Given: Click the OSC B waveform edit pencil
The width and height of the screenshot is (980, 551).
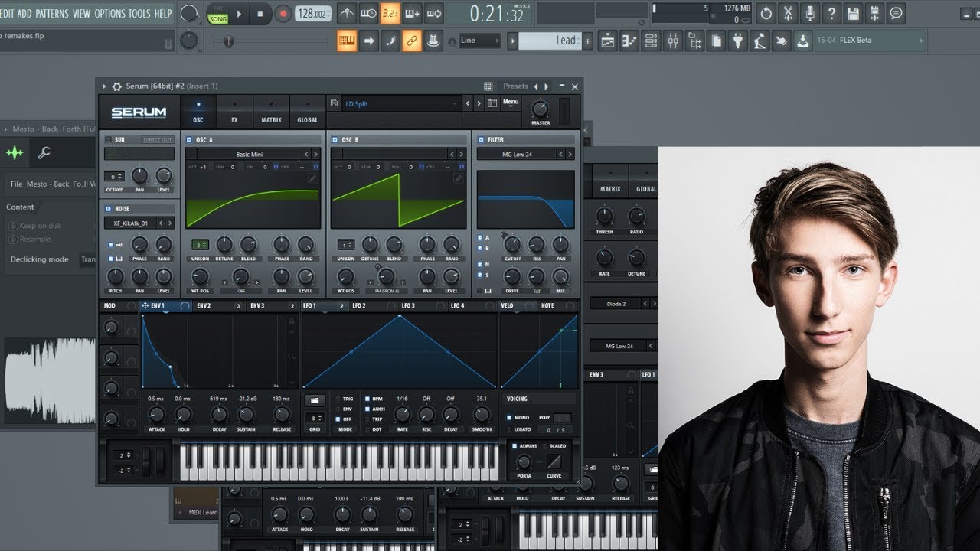Looking at the screenshot, I should pos(458,178).
